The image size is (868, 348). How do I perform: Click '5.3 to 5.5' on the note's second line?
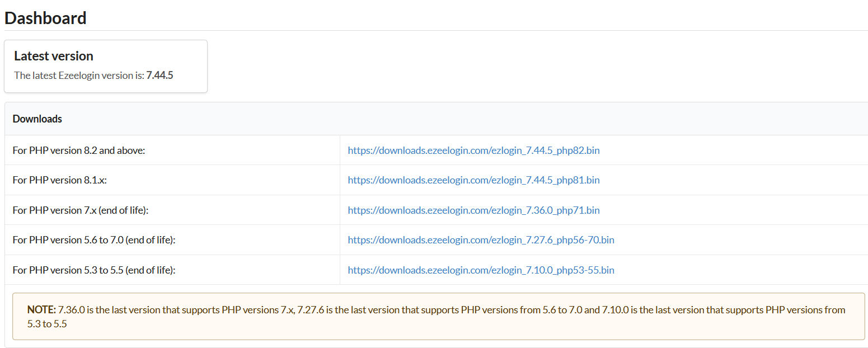pos(47,323)
